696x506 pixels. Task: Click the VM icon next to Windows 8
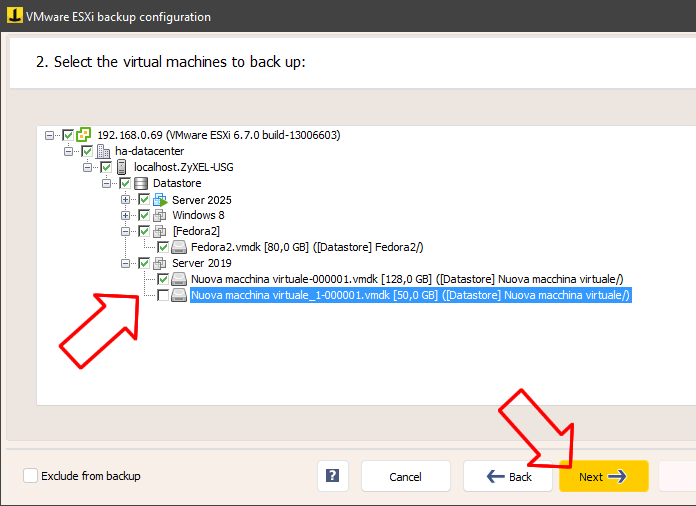click(x=159, y=216)
